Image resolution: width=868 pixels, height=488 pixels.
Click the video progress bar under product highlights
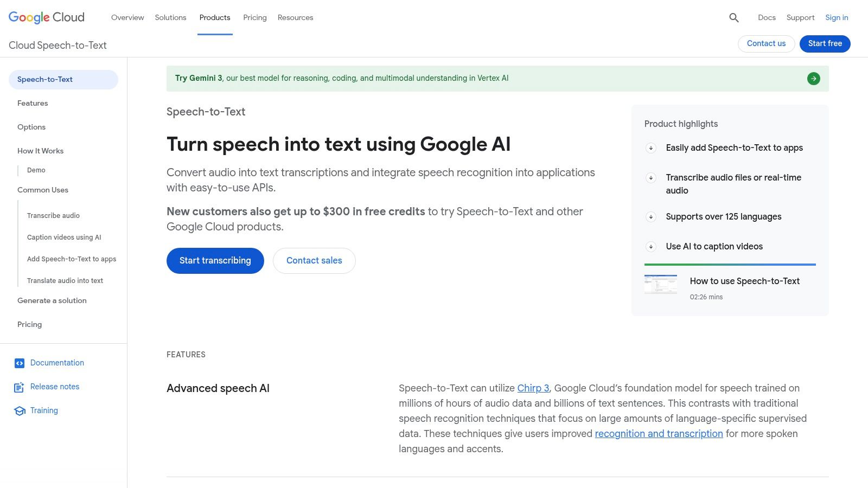730,264
